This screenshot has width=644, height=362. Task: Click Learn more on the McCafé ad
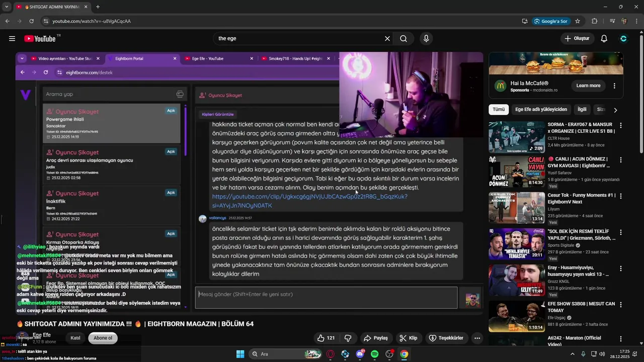coord(588,86)
